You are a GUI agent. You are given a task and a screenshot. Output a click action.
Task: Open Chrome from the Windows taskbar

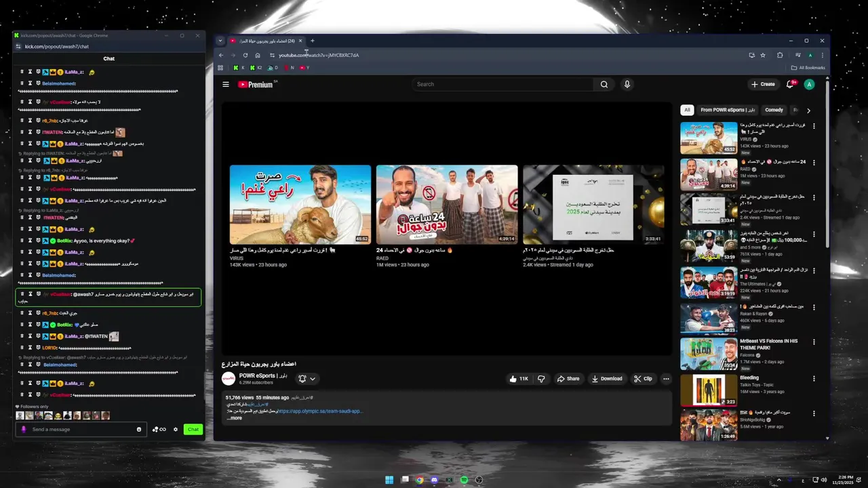coord(419,480)
